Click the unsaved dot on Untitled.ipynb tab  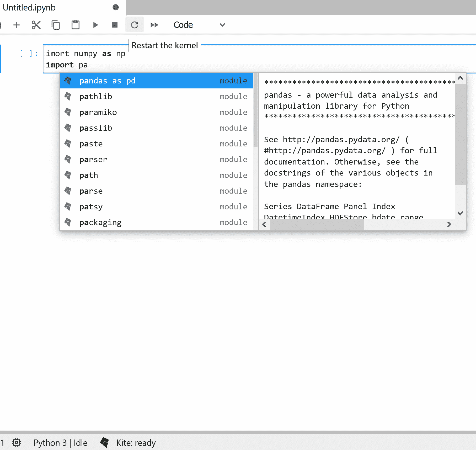[x=116, y=7]
